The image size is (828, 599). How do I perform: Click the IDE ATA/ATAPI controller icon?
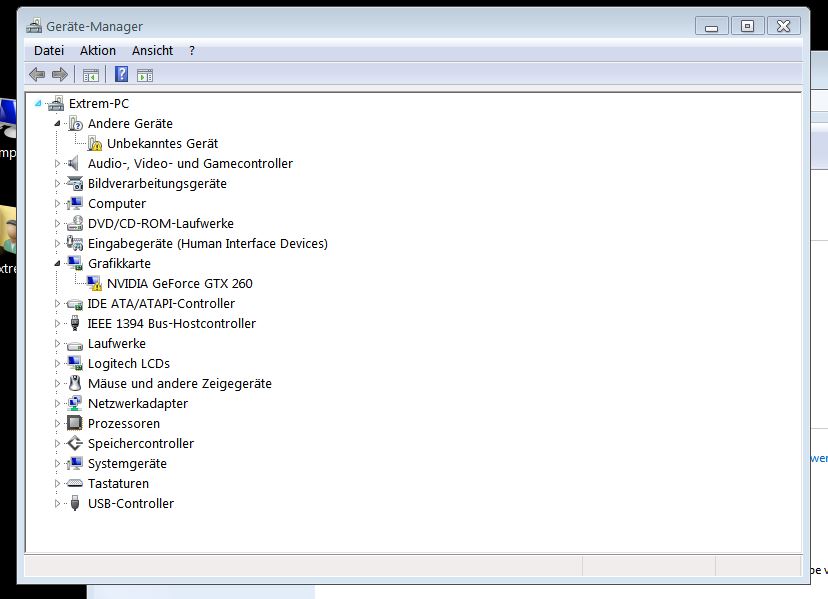coord(75,304)
